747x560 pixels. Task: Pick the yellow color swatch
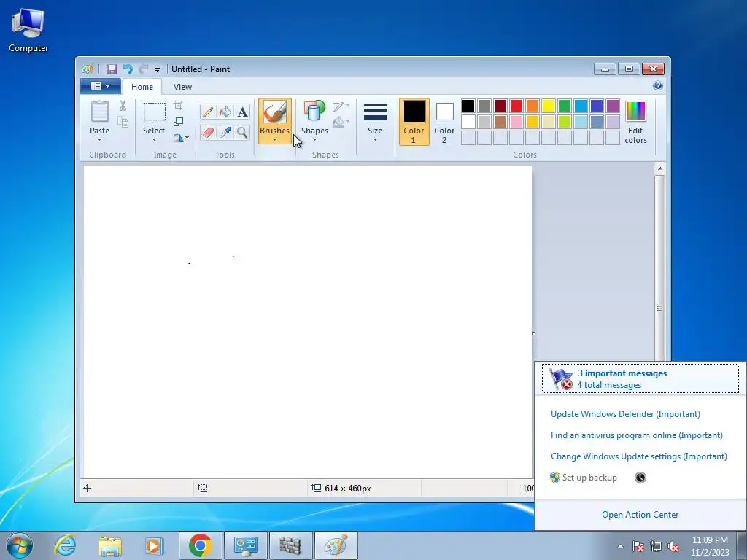click(549, 106)
